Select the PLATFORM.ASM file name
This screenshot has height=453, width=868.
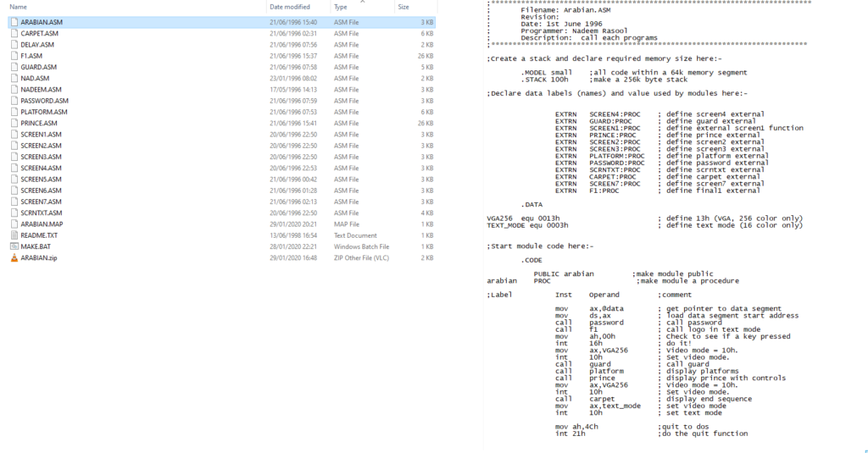coord(44,112)
